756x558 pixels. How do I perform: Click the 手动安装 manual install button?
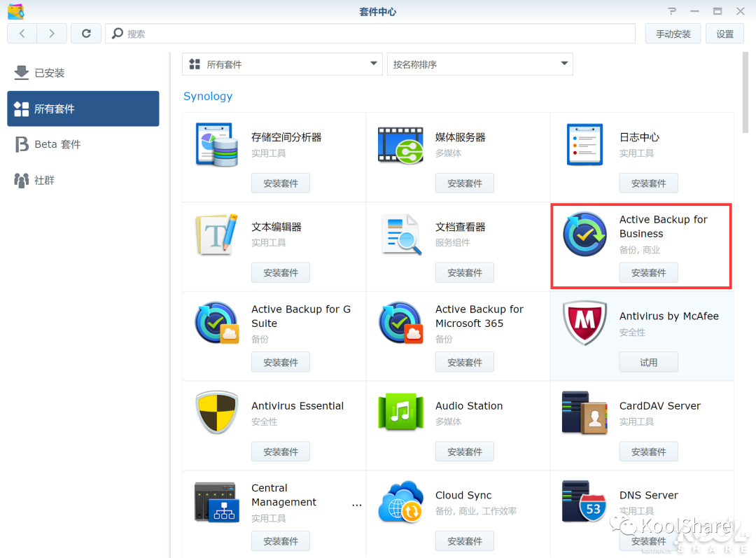(673, 34)
